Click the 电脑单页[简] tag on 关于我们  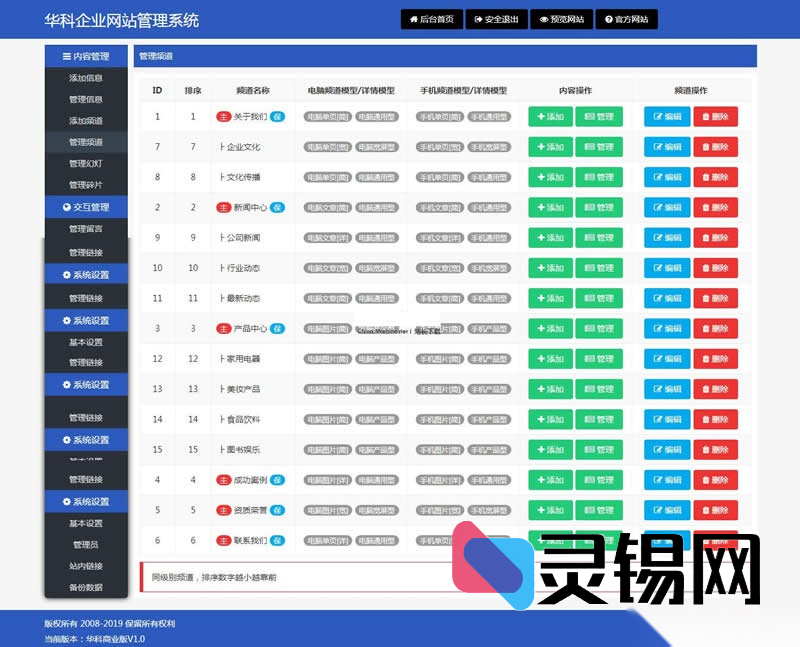(x=327, y=117)
